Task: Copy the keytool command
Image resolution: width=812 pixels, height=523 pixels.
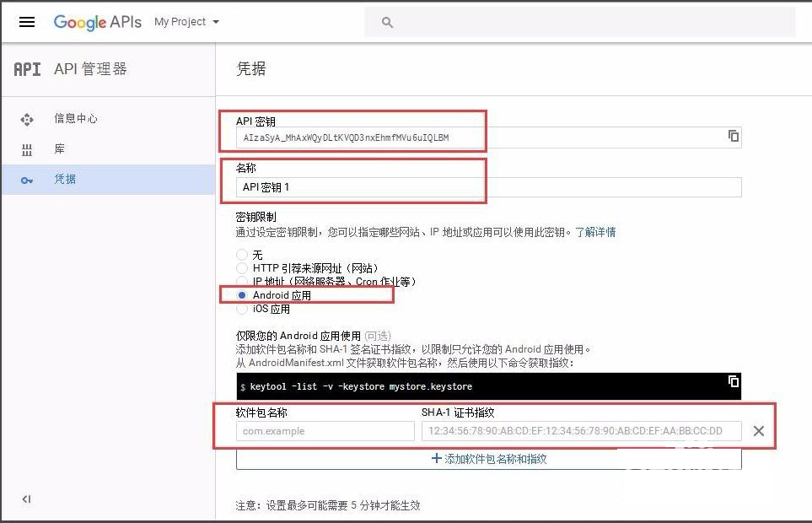Action: point(734,381)
